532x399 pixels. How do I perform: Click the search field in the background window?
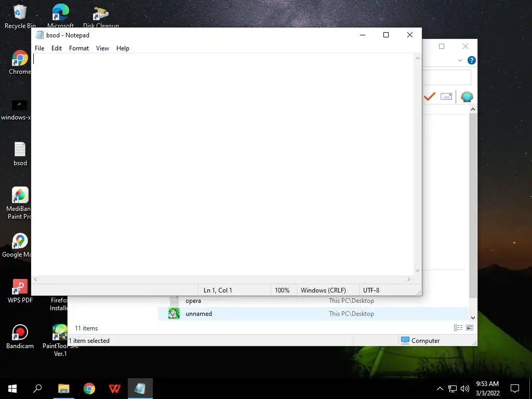click(446, 77)
